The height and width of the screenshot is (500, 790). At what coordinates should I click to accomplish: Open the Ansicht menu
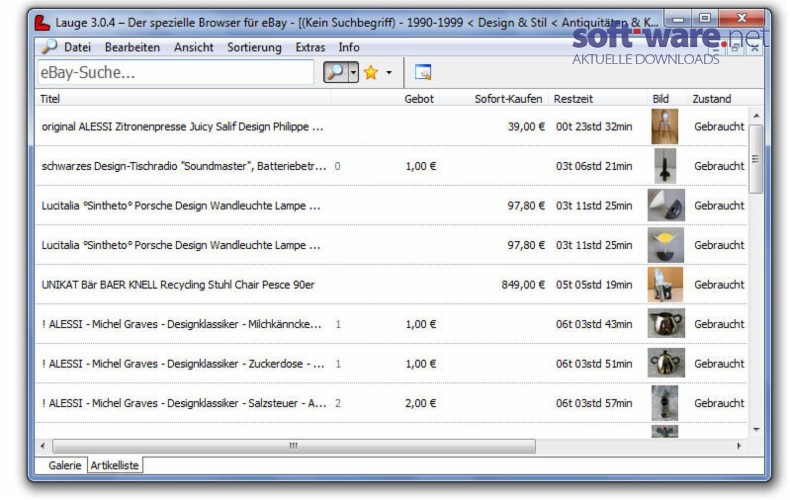194,47
